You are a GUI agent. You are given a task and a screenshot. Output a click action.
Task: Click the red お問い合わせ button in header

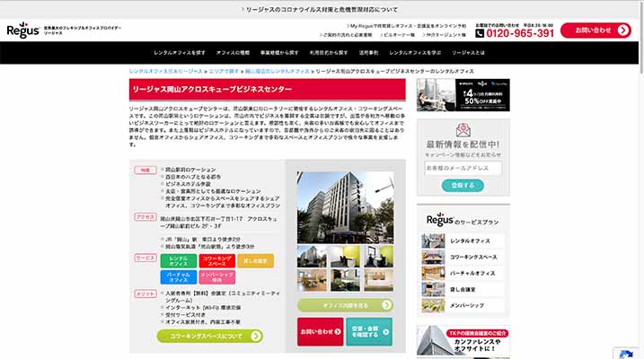tap(595, 31)
